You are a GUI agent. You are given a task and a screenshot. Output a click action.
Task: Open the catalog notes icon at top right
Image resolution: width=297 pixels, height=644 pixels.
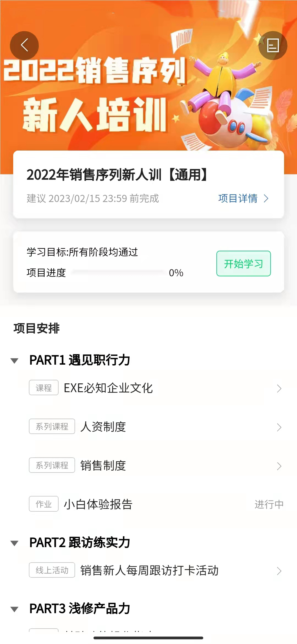click(x=273, y=45)
